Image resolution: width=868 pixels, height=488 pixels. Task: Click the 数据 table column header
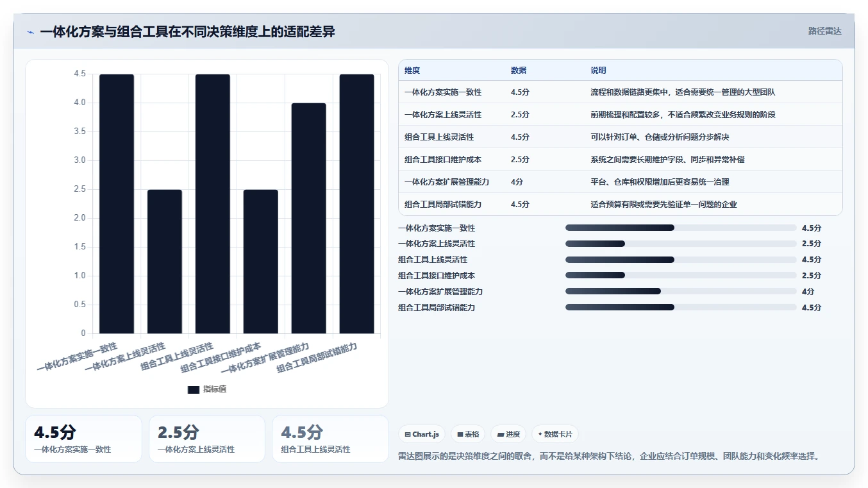click(519, 71)
